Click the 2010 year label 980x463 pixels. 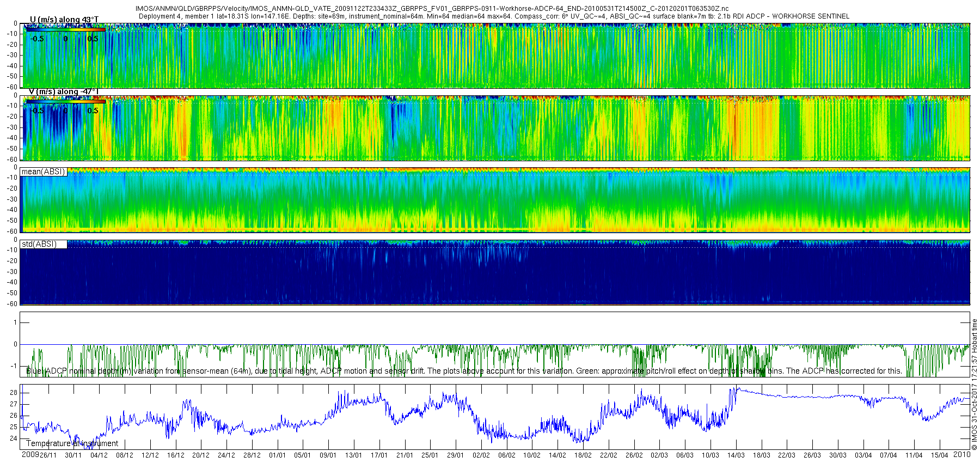(x=962, y=454)
